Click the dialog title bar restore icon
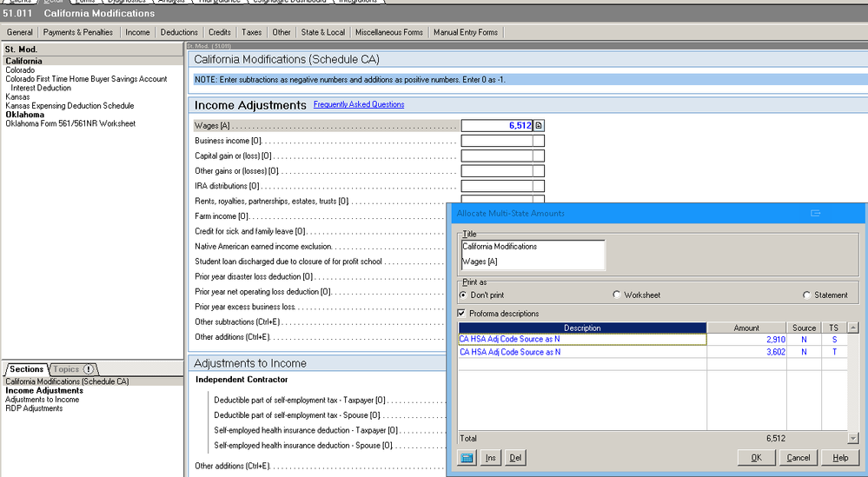 pos(815,213)
